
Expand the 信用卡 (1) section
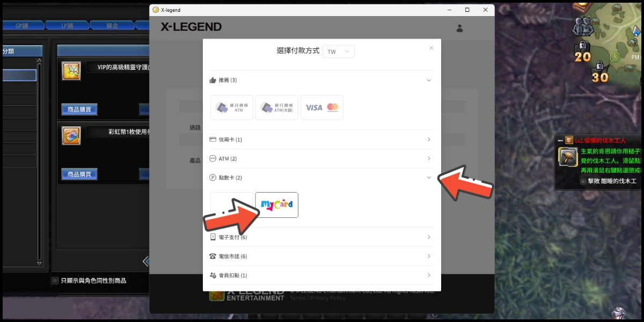(322, 140)
